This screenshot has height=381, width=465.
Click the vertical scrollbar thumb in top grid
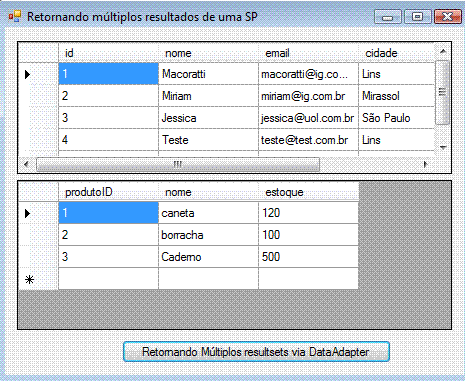443,92
